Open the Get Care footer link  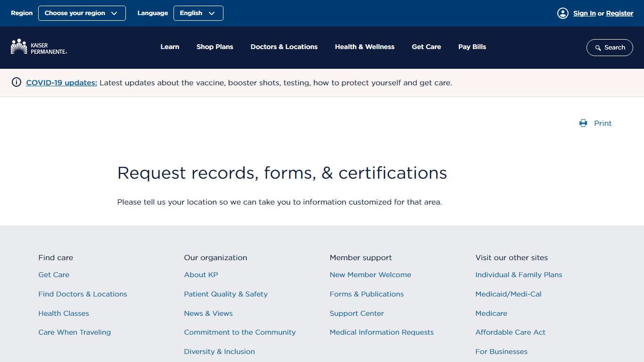coord(54,275)
